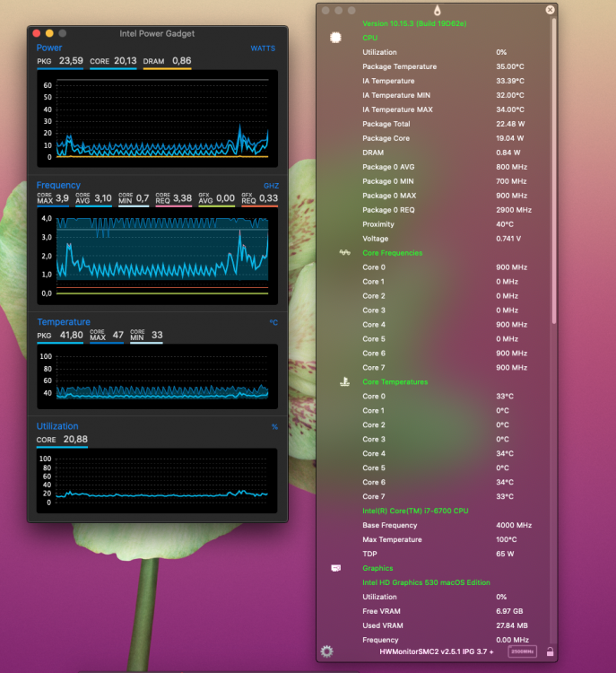Click the Utilization graph area
Viewport: 616px width, 673px height.
coord(157,481)
